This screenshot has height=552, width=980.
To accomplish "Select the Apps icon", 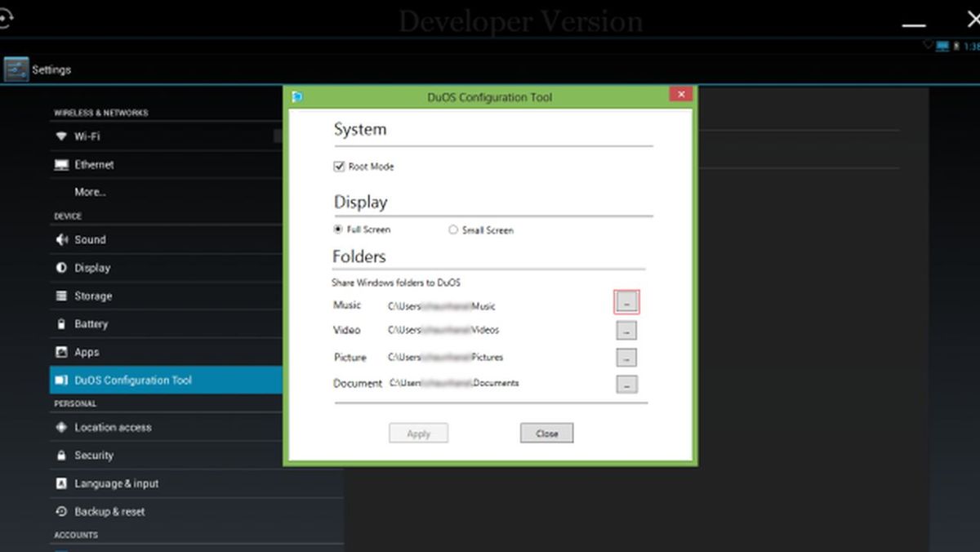I will pyautogui.click(x=60, y=351).
